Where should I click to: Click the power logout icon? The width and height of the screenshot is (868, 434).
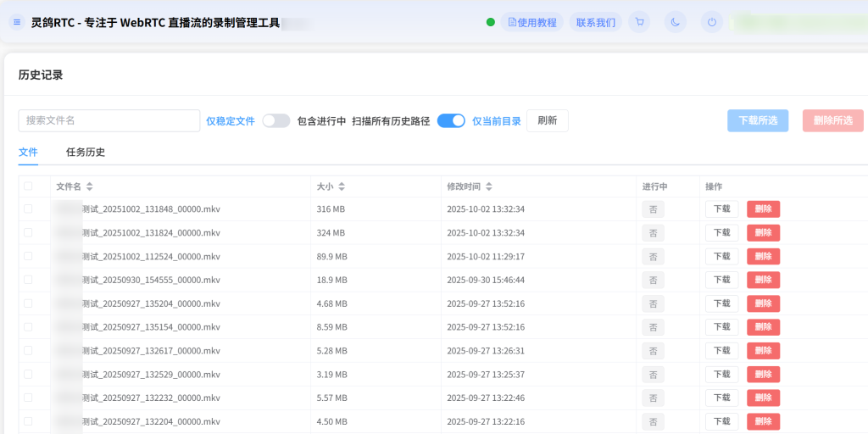712,22
